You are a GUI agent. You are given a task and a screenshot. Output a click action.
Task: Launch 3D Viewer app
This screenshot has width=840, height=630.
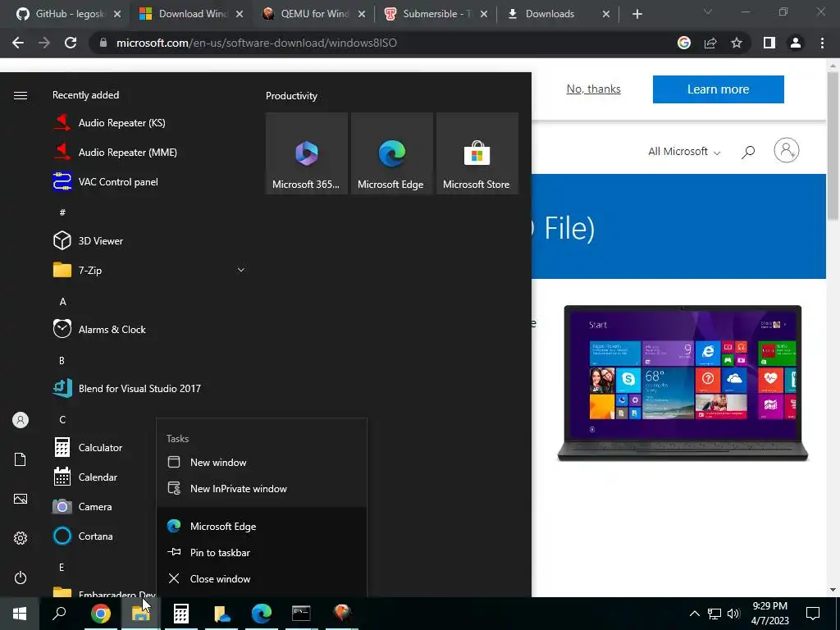pos(101,240)
